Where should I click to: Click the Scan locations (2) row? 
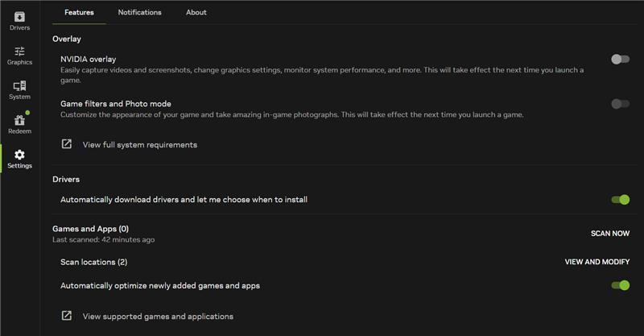coord(345,262)
